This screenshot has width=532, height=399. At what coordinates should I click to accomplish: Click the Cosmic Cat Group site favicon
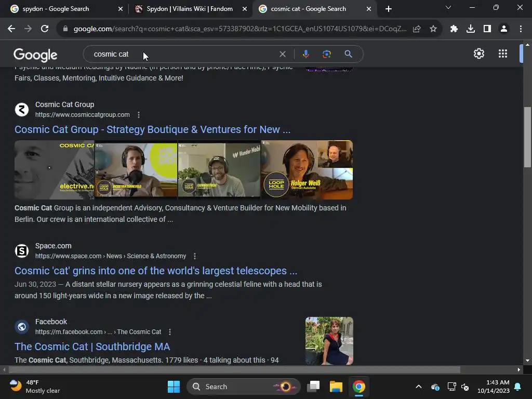pos(22,110)
